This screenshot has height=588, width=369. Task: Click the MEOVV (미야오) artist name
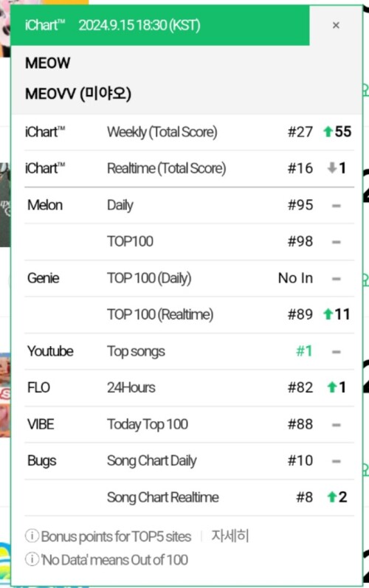click(x=78, y=94)
